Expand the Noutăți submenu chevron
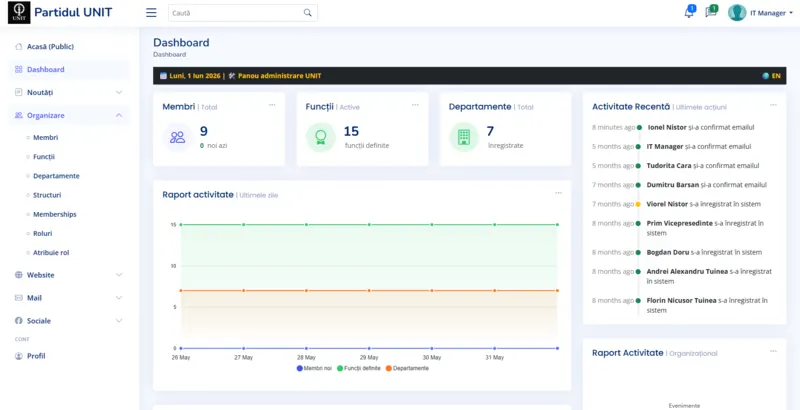 (119, 92)
